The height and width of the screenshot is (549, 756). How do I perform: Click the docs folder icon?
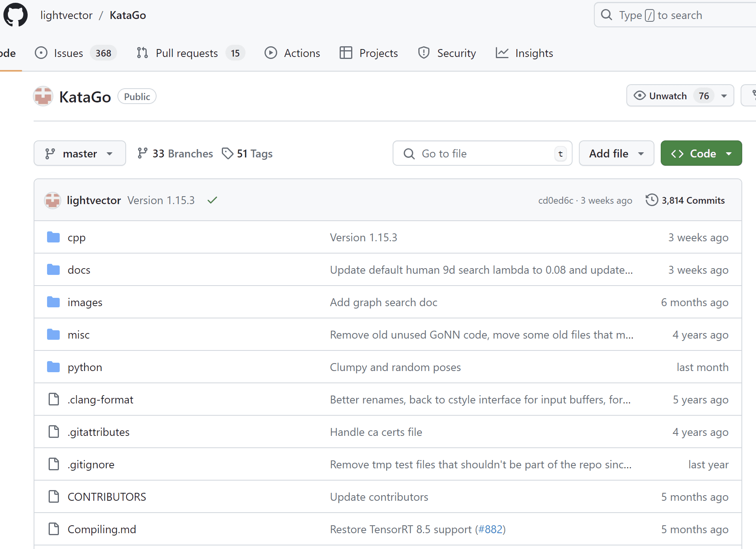coord(53,270)
